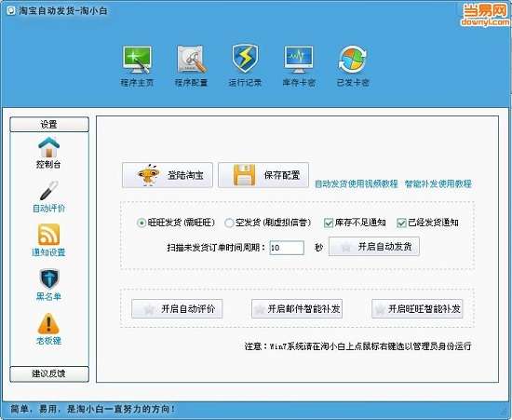Image resolution: width=512 pixels, height=420 pixels.
Task: Toggle the 库存不足通知 checkbox
Action: [329, 224]
